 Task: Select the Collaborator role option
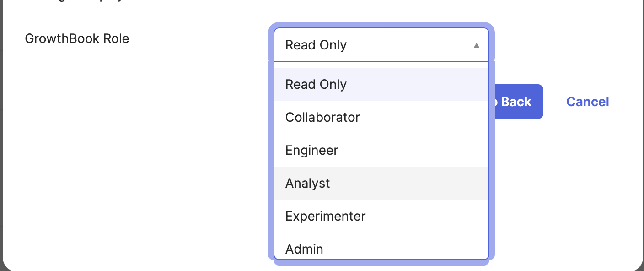pos(381,117)
